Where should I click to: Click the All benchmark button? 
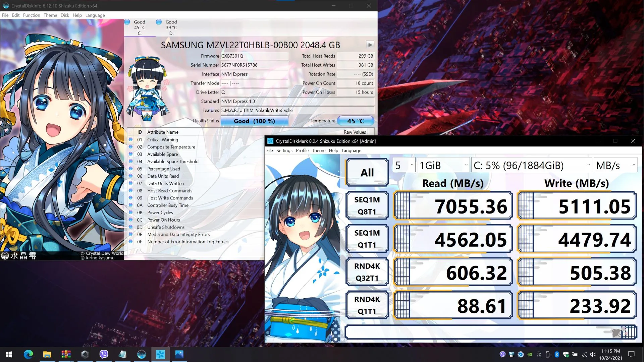coord(367,172)
